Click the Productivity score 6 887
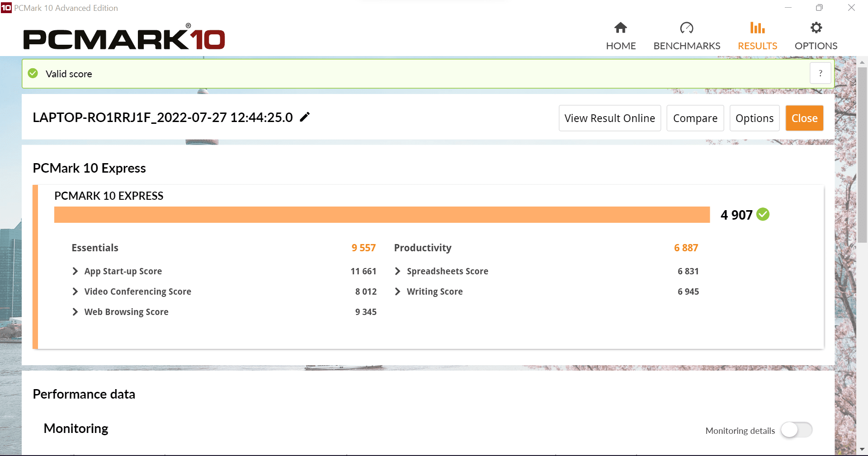Viewport: 868px width, 456px height. click(x=686, y=248)
